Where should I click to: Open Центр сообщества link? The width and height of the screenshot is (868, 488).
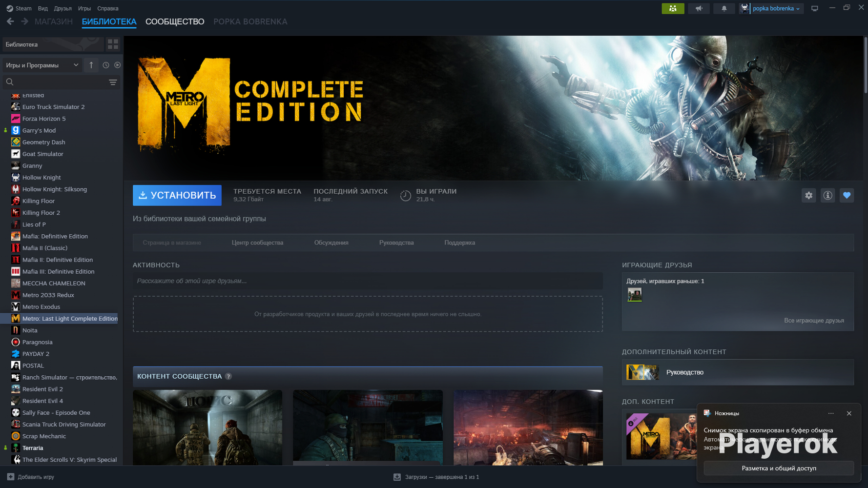pos(257,243)
